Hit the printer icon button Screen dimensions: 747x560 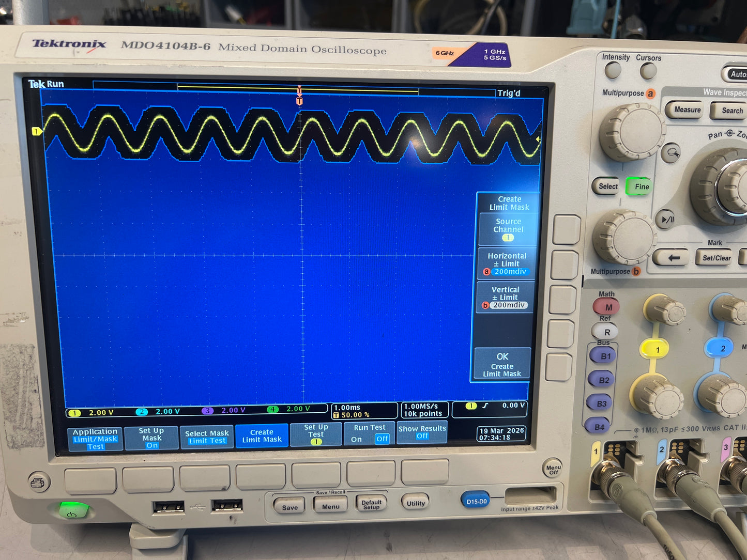point(39,482)
